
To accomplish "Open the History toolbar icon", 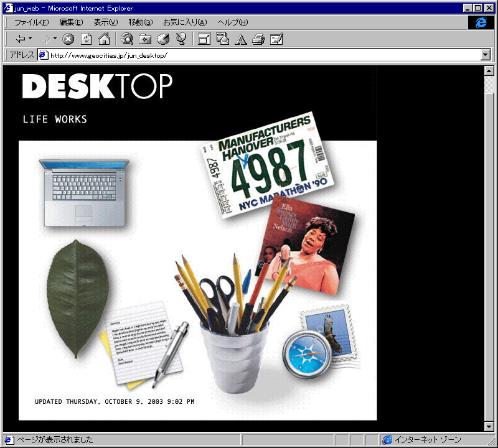I will pos(163,39).
